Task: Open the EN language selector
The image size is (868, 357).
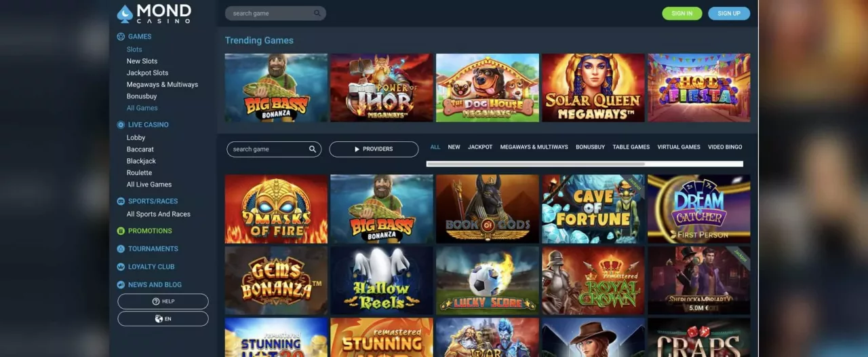Action: (x=163, y=319)
